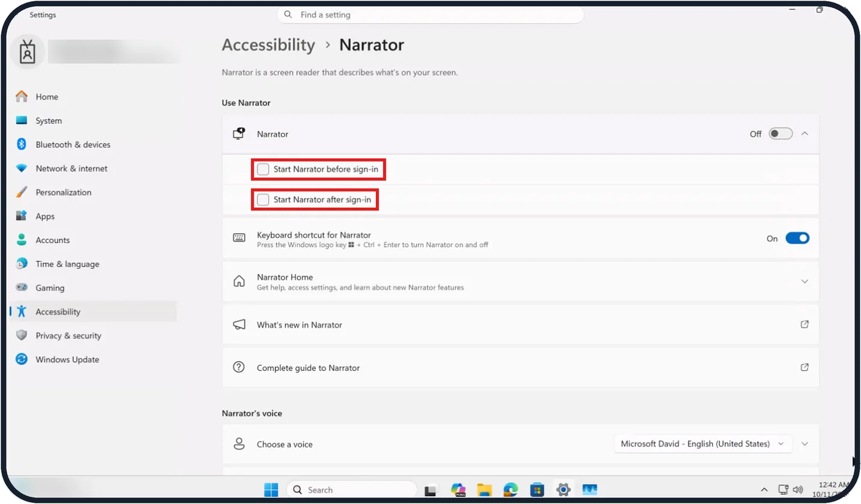Click the user account profile picture
Screen dimensions: 861x504
point(28,52)
